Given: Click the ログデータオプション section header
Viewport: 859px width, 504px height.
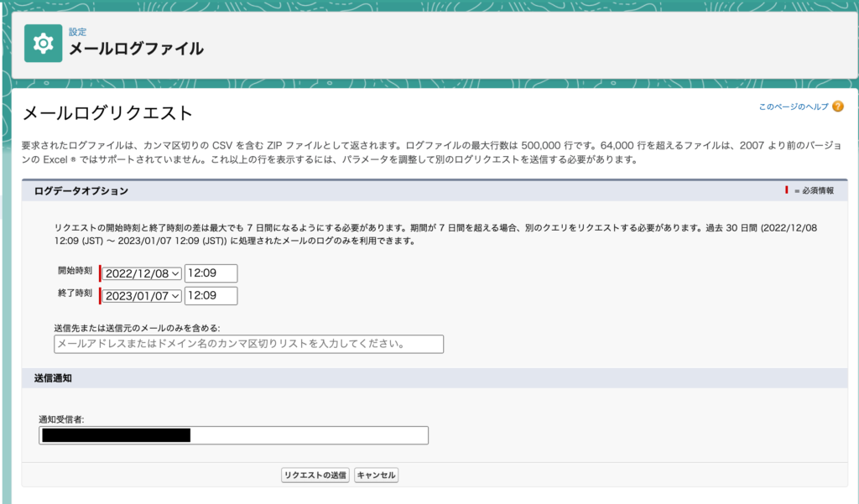Looking at the screenshot, I should click(81, 191).
